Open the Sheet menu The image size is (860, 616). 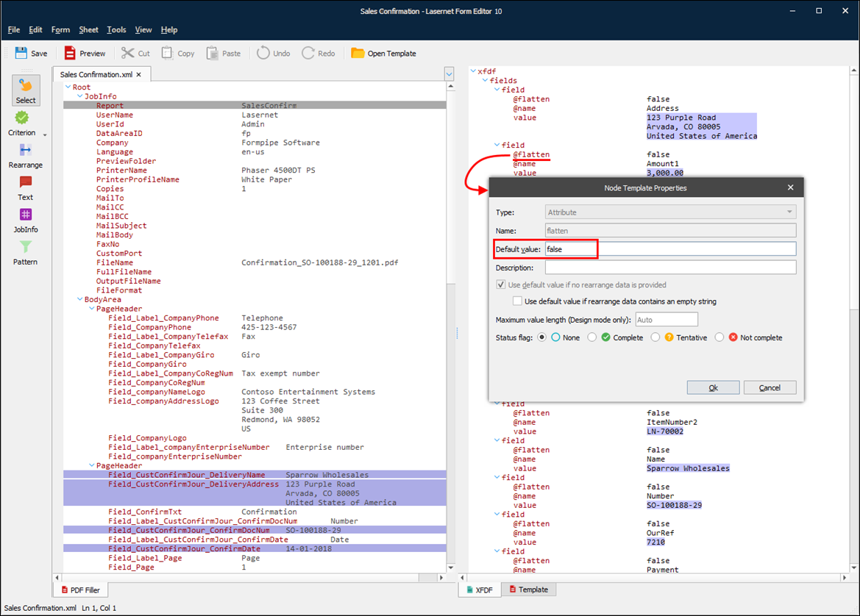pos(88,29)
